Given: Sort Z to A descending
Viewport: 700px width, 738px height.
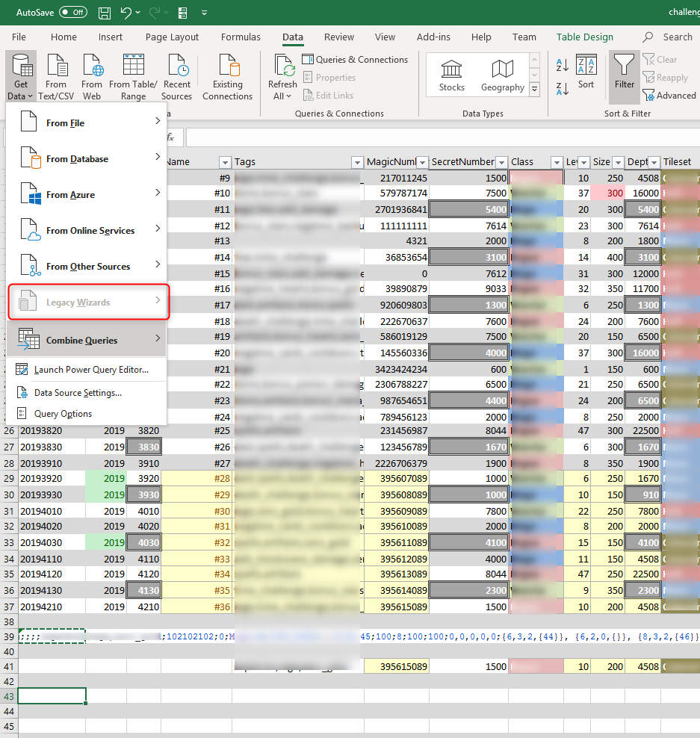Looking at the screenshot, I should click(x=562, y=88).
